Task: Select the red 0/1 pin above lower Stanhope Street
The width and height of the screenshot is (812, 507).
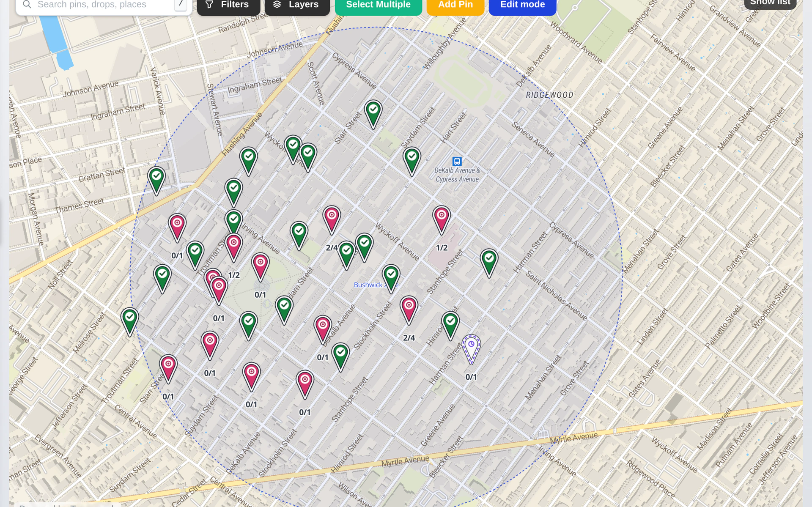Action: (x=305, y=384)
